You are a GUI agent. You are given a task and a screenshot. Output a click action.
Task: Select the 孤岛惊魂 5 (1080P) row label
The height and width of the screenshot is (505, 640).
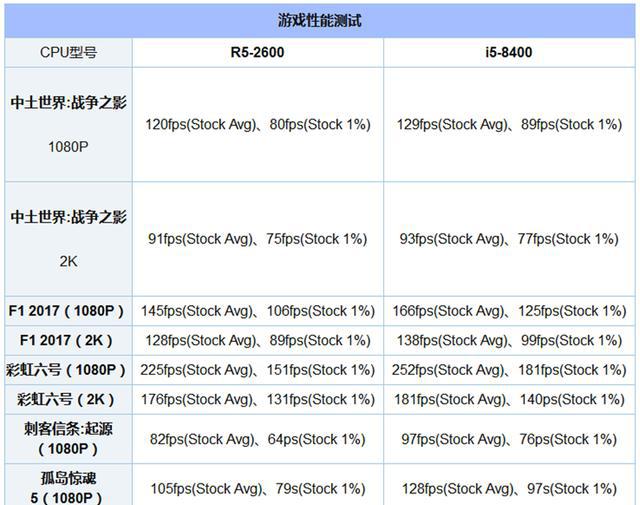click(x=69, y=485)
